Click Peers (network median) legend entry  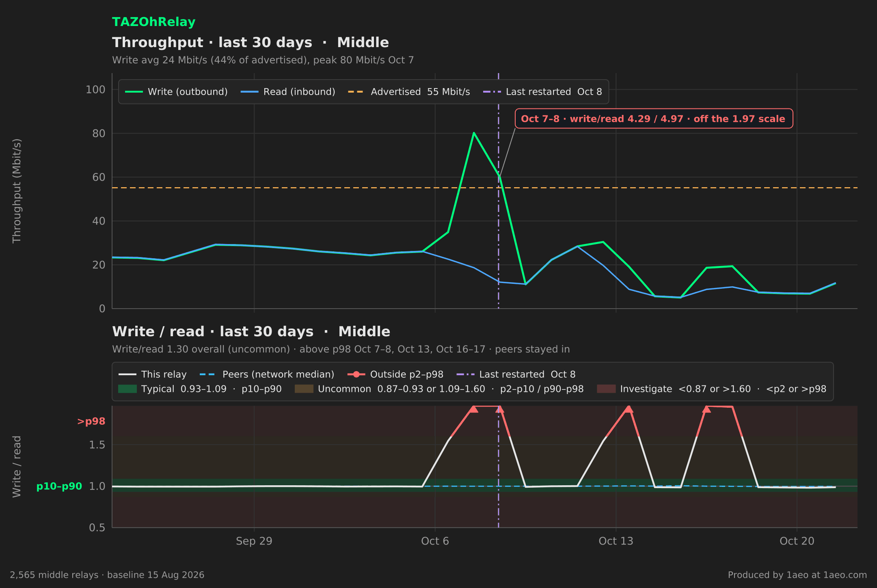267,374
